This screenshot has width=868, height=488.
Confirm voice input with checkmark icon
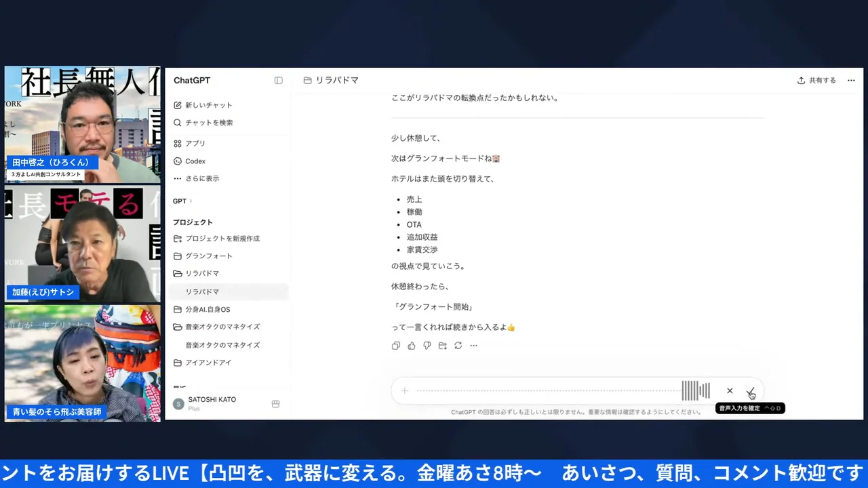750,391
